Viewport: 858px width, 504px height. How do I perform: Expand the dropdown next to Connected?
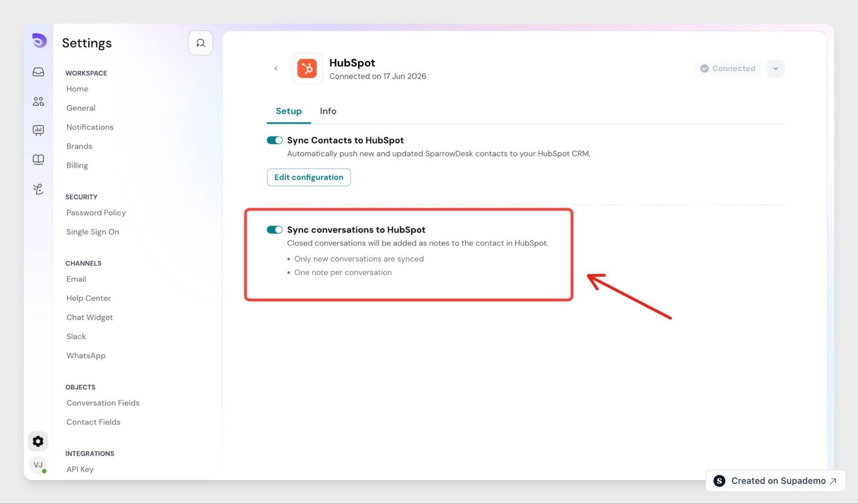pos(775,68)
